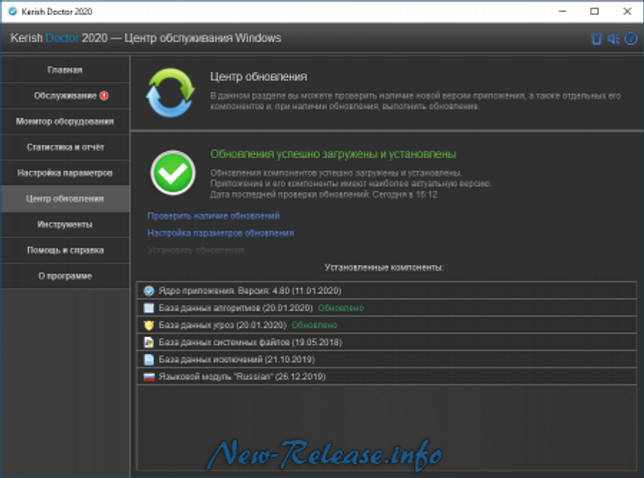Select База данных исключений row
Image resolution: width=644 pixels, height=478 pixels.
click(387, 360)
